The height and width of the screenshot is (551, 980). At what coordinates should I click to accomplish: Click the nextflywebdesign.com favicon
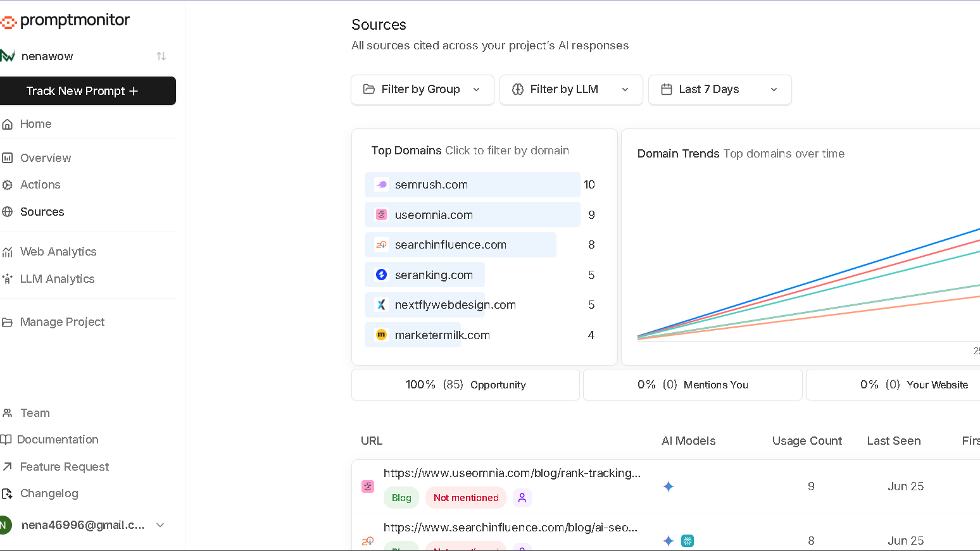(x=381, y=305)
